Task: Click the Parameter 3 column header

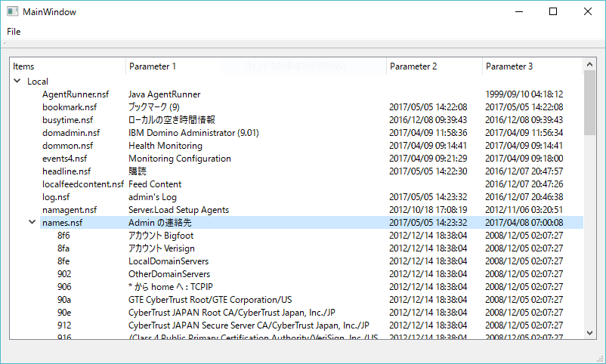Action: 533,66
